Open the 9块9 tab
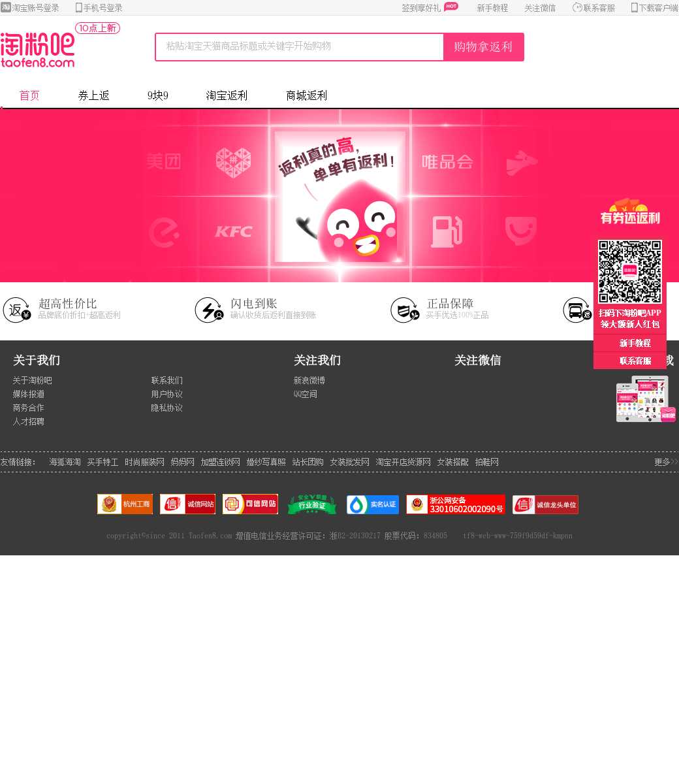This screenshot has width=679, height=784. (x=158, y=95)
